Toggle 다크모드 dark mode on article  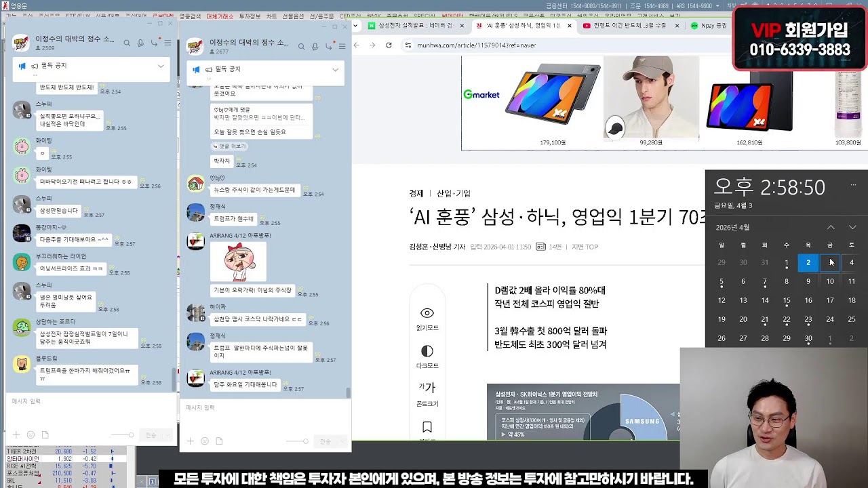pyautogui.click(x=427, y=351)
